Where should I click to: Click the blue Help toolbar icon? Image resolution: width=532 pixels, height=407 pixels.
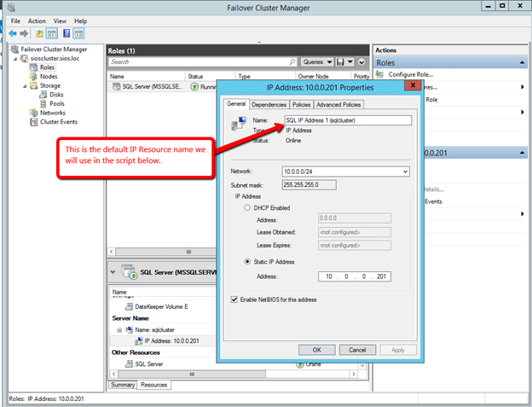click(x=65, y=33)
